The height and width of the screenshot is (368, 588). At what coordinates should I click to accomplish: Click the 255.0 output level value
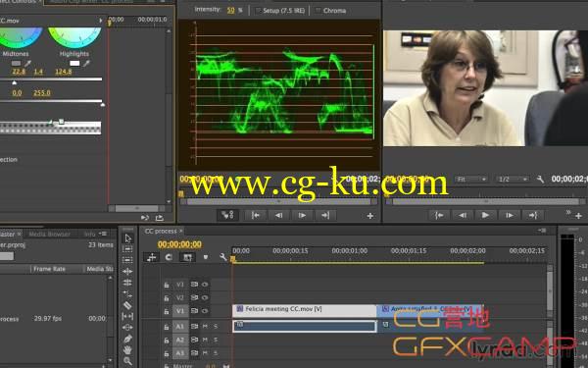coord(41,93)
